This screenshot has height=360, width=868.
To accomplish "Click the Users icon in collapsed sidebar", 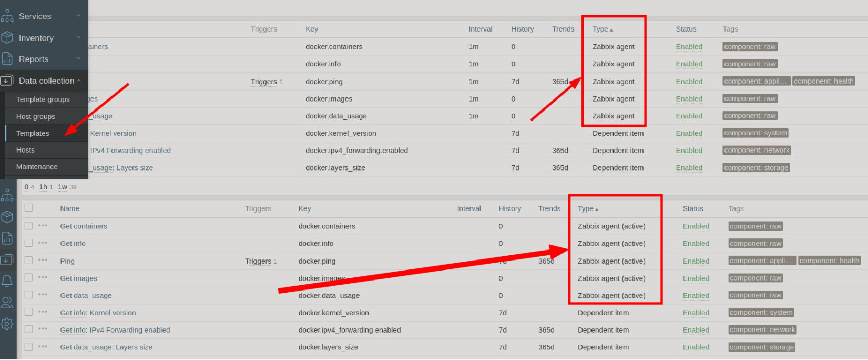I will pyautogui.click(x=7, y=303).
